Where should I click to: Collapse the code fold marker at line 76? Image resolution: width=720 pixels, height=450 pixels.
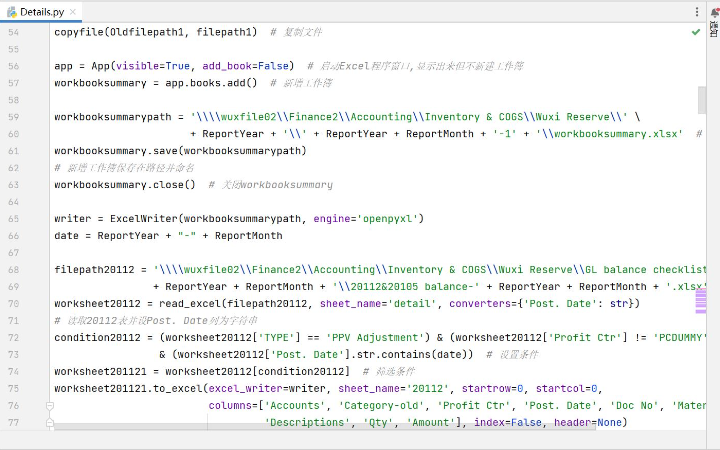point(50,406)
